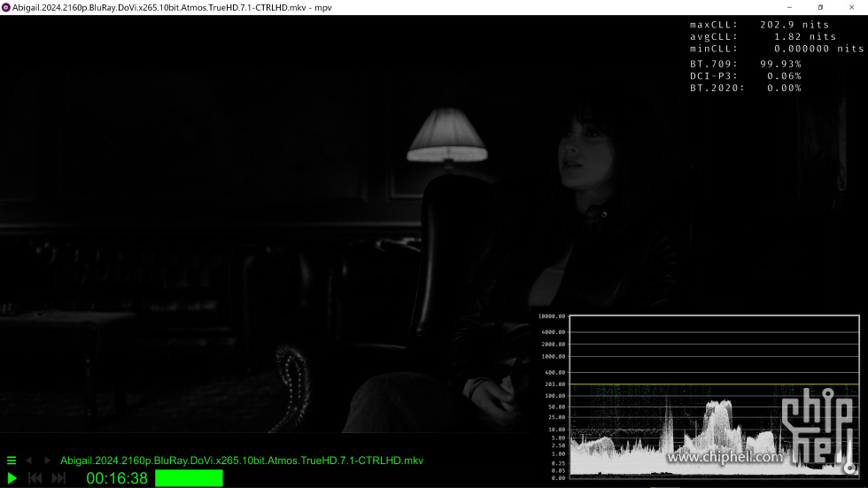Viewport: 868px width, 488px height.
Task: Click the lit lampshade in the video
Action: click(x=446, y=135)
